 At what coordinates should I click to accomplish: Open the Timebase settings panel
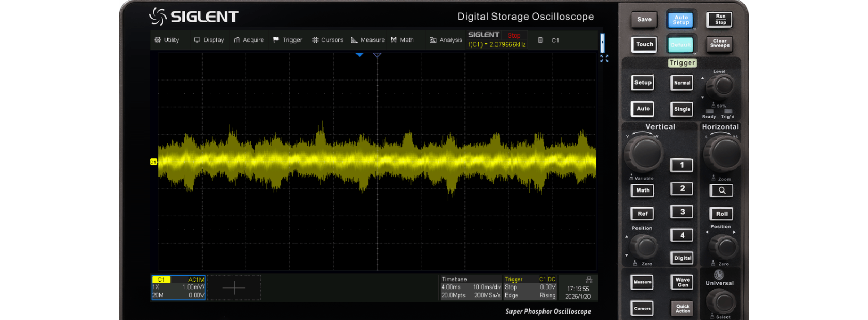470,288
